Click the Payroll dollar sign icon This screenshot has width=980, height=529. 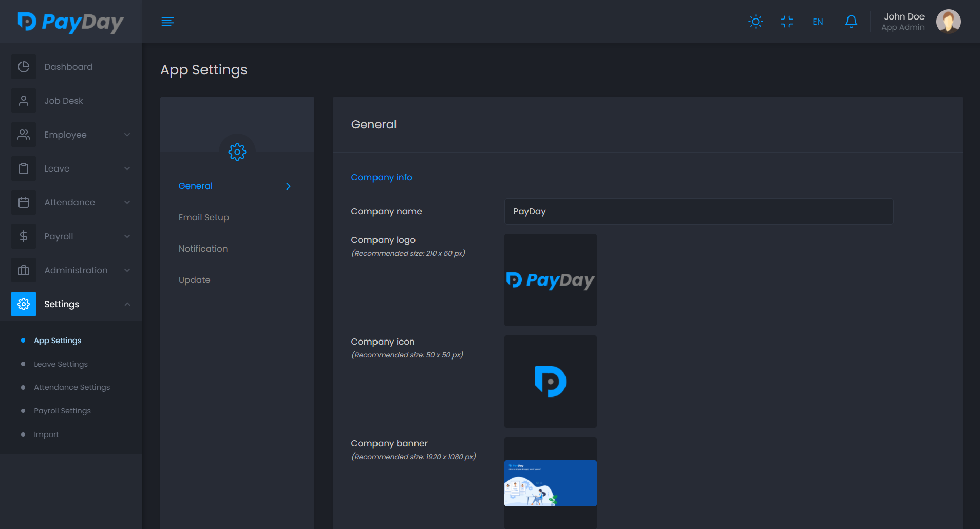tap(24, 236)
